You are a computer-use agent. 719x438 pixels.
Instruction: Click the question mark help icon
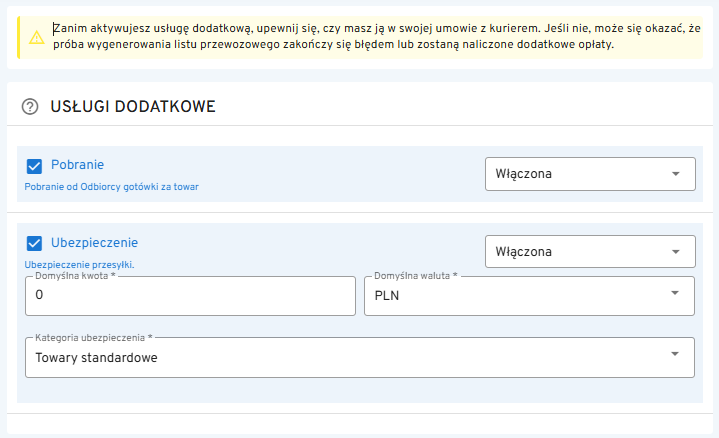pos(30,106)
